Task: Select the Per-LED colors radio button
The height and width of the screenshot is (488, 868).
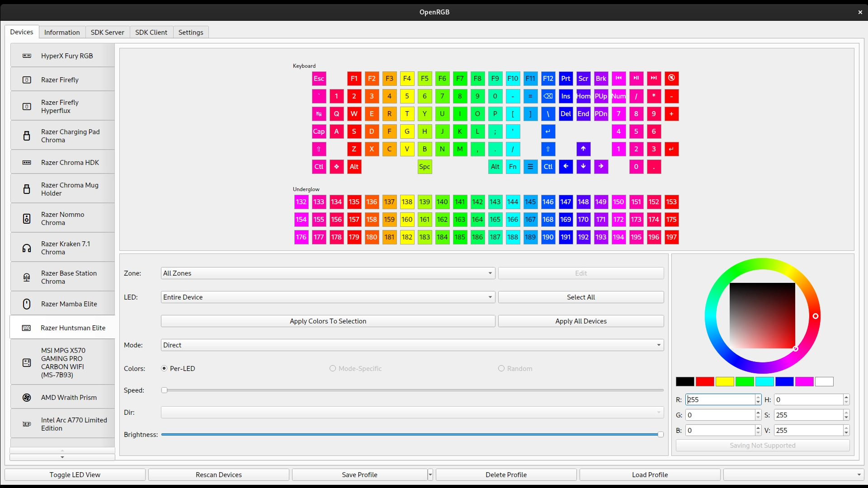Action: (164, 368)
